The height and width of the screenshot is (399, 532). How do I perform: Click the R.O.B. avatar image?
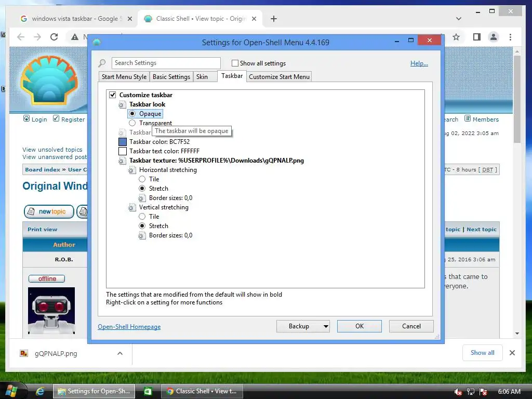tap(51, 311)
